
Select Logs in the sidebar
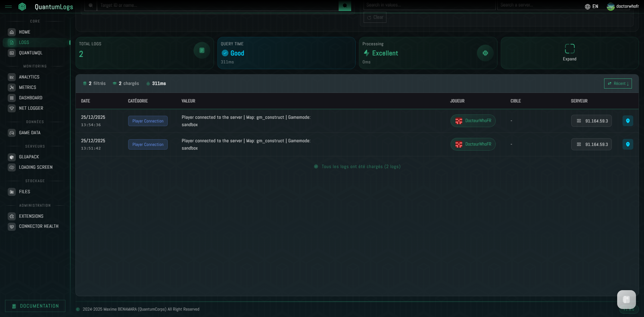(x=37, y=43)
